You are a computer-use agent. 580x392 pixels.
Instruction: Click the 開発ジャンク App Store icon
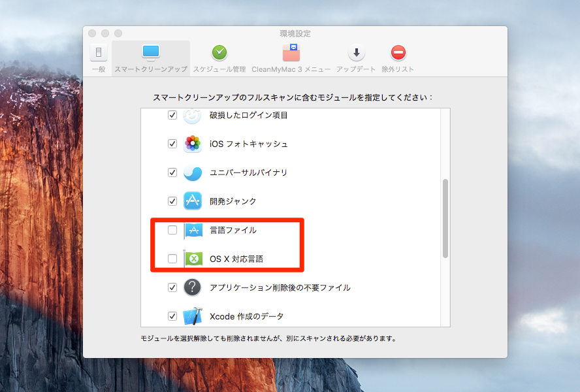click(x=192, y=201)
